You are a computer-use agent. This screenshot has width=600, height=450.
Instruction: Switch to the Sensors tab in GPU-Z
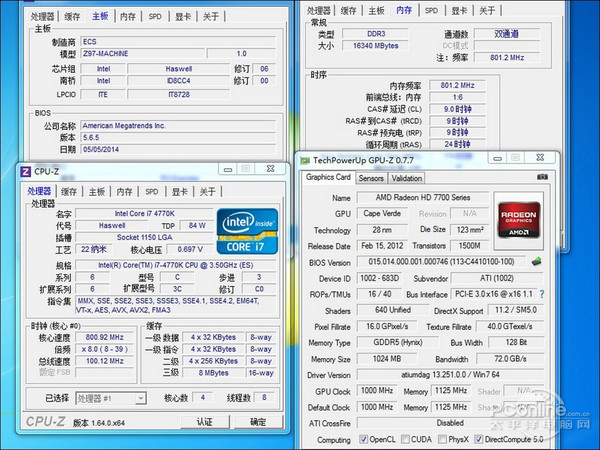[x=371, y=178]
